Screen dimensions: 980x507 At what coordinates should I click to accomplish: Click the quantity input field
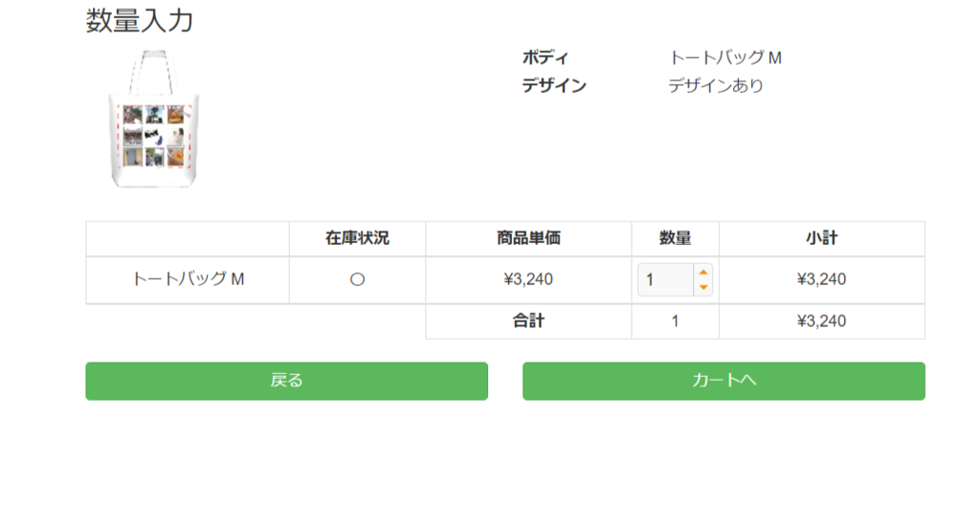666,279
